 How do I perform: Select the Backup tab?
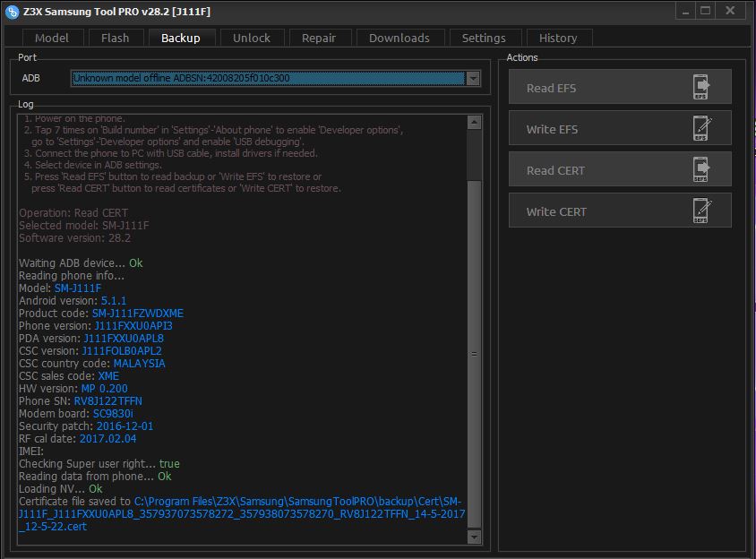point(181,39)
